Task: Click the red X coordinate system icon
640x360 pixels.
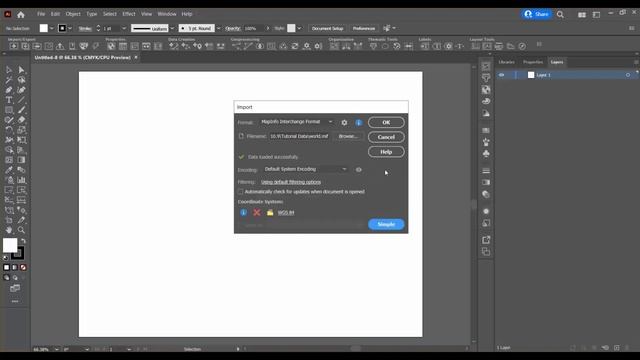Action: [257, 212]
